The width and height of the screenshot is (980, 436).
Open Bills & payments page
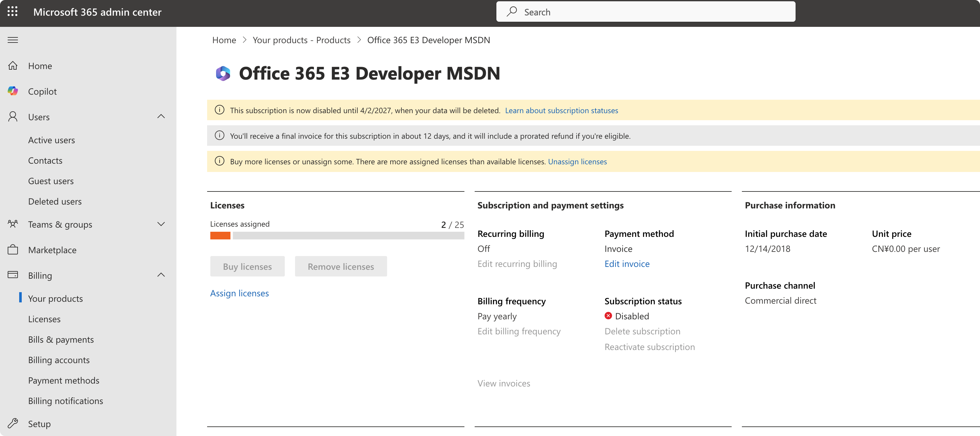61,339
